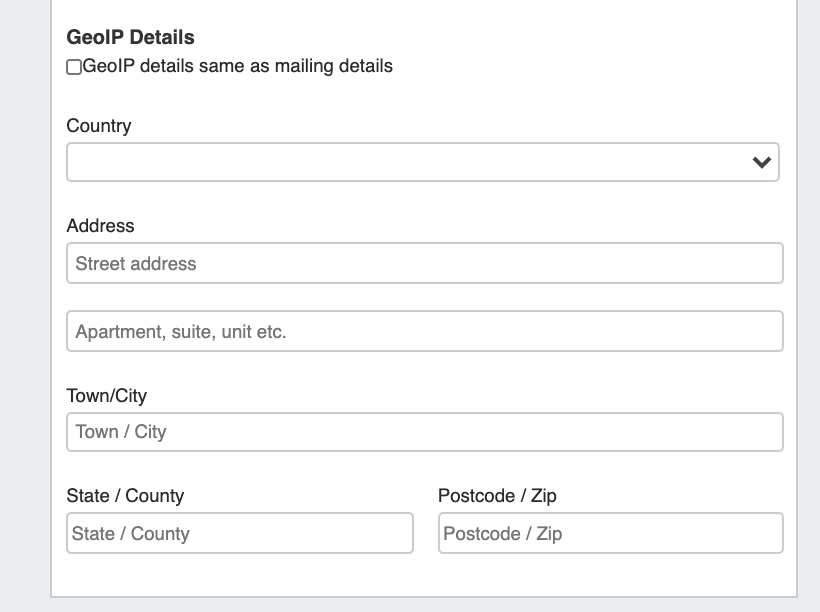Click blank space right of GeoIP Details heading
Screen dimensions: 820x612
point(500,37)
